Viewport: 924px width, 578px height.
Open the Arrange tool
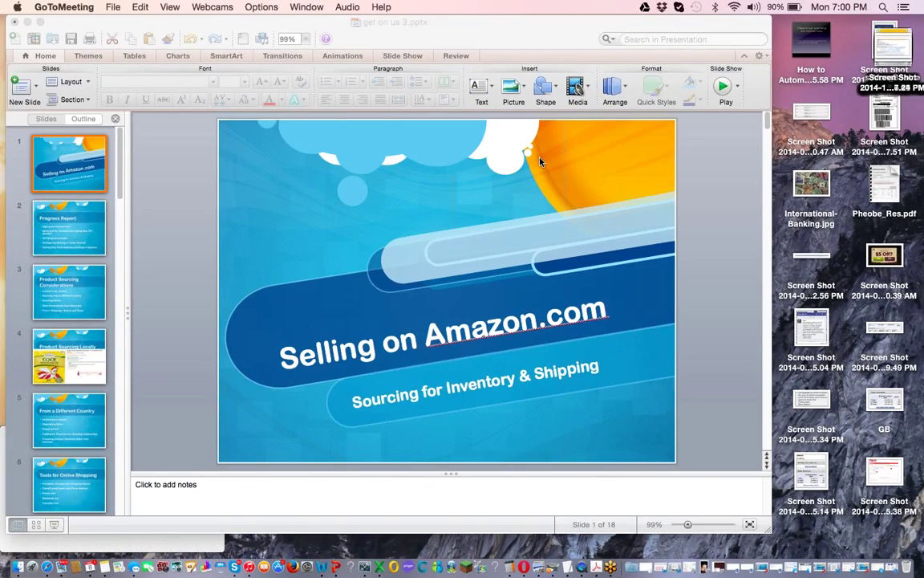pos(614,92)
